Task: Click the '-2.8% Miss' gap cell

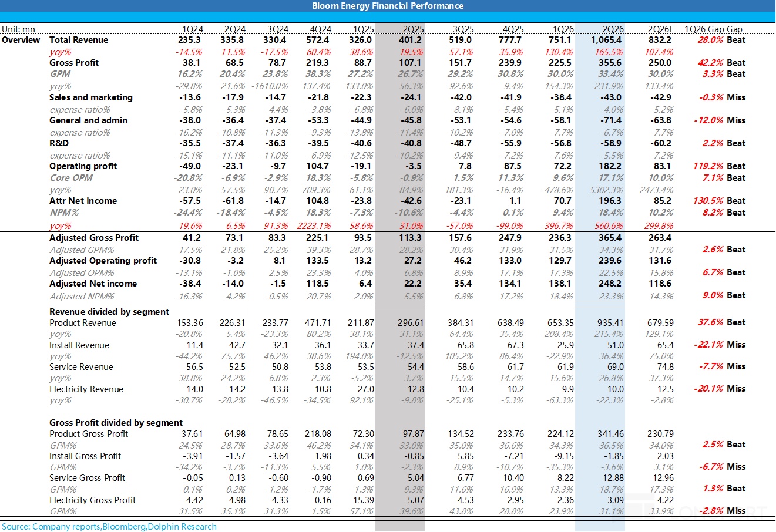Action: 722,511
